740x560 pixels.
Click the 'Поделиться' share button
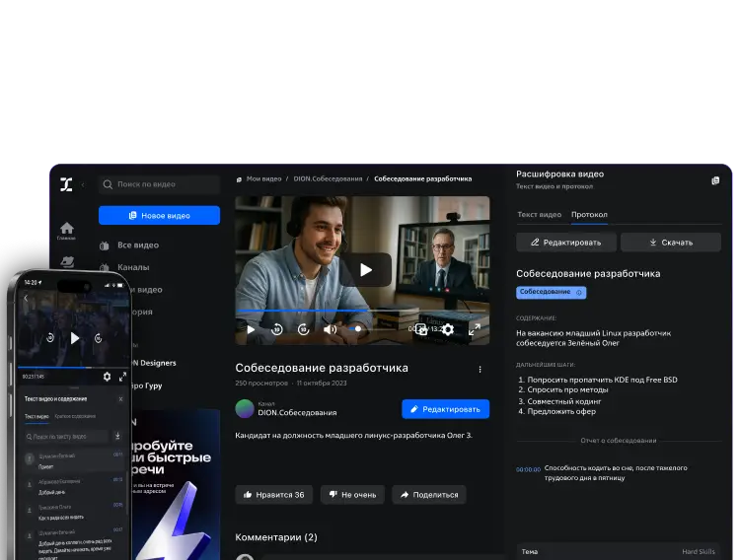click(x=429, y=494)
